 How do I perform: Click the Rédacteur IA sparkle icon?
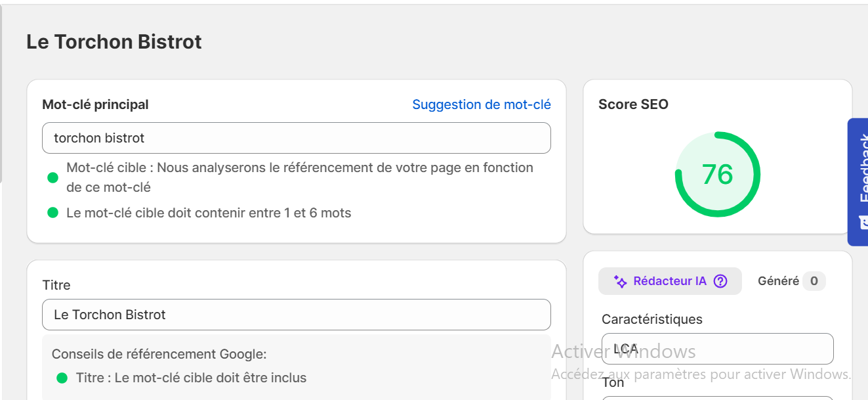click(620, 282)
